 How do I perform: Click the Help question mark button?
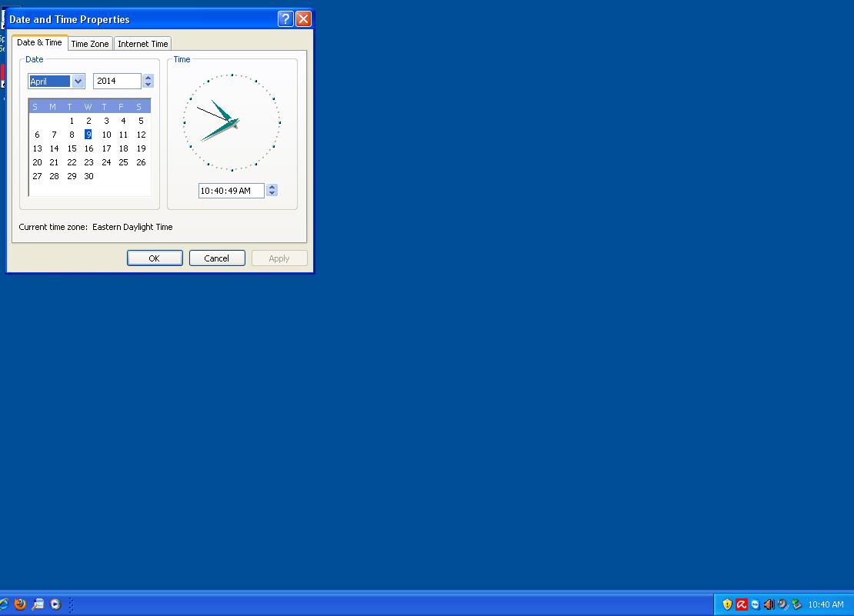(x=285, y=19)
